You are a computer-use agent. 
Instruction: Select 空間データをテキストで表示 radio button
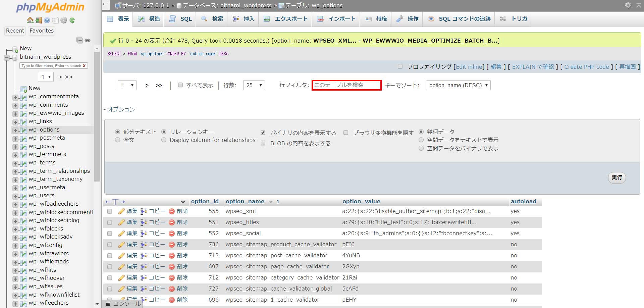point(421,140)
